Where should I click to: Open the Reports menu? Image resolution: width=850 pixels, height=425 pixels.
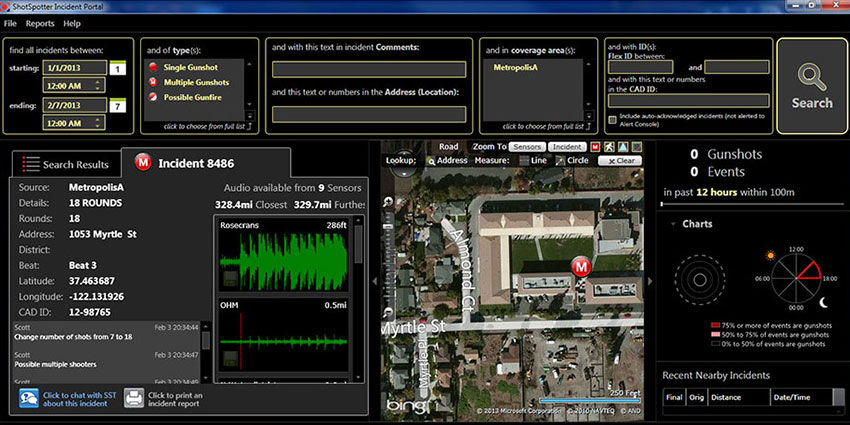40,24
